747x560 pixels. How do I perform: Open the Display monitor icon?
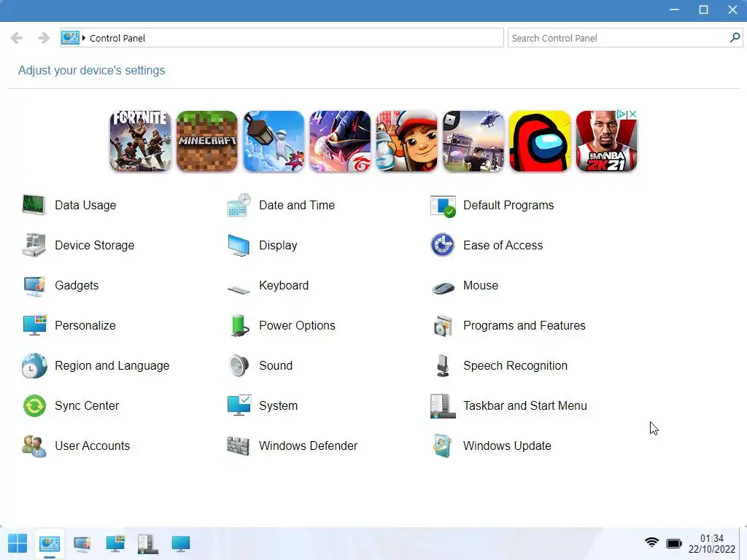(239, 245)
